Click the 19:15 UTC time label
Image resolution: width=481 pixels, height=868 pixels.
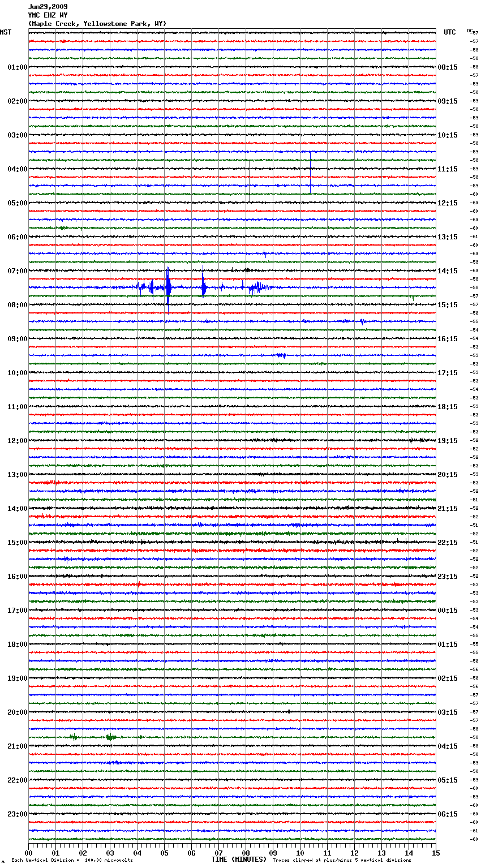tap(448, 441)
